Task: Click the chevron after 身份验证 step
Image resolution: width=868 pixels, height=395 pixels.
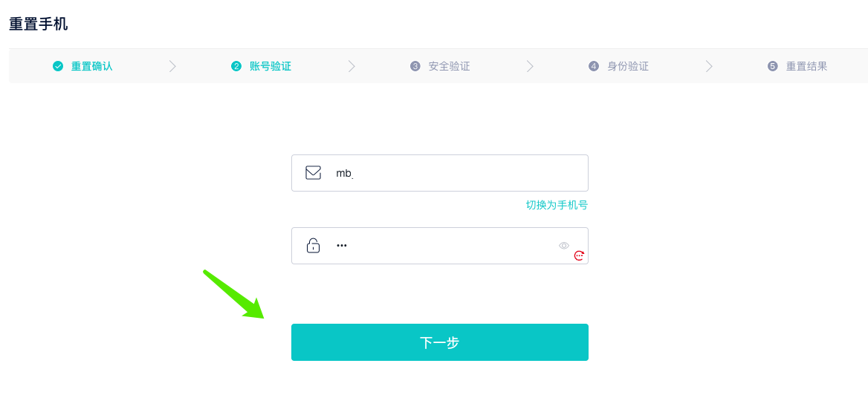Action: coord(709,66)
